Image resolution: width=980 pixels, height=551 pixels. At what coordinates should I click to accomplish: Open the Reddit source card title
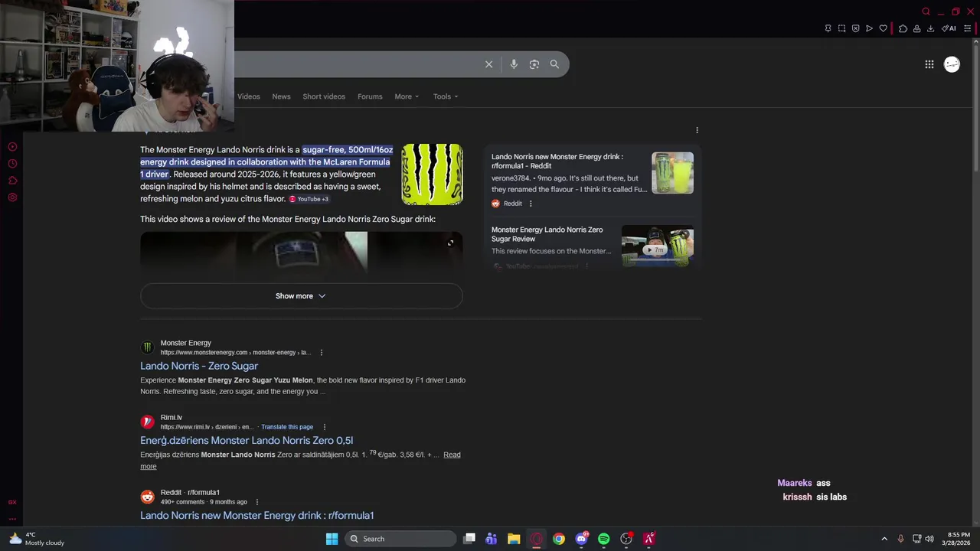pos(557,161)
